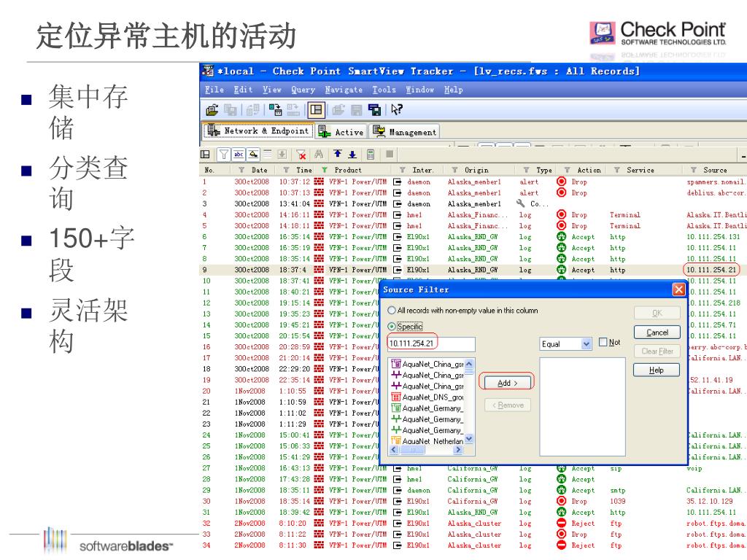747x560 pixels.
Task: Open the View menu
Action: [272, 90]
